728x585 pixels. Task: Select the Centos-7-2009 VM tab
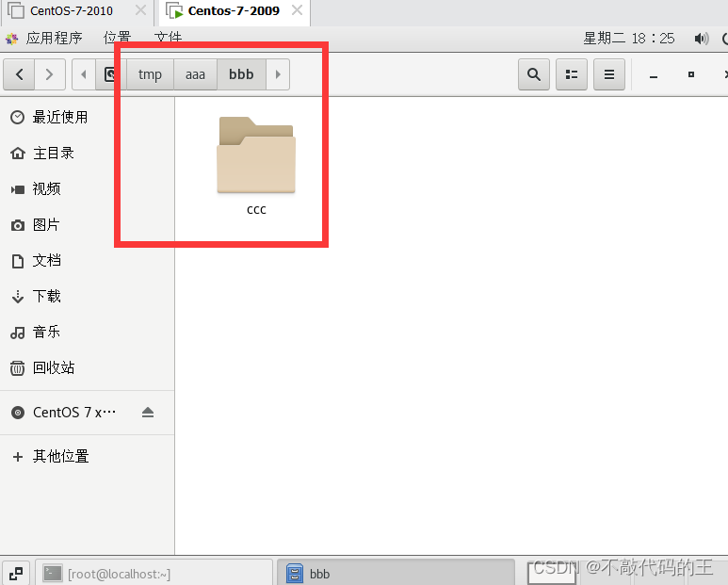point(234,10)
